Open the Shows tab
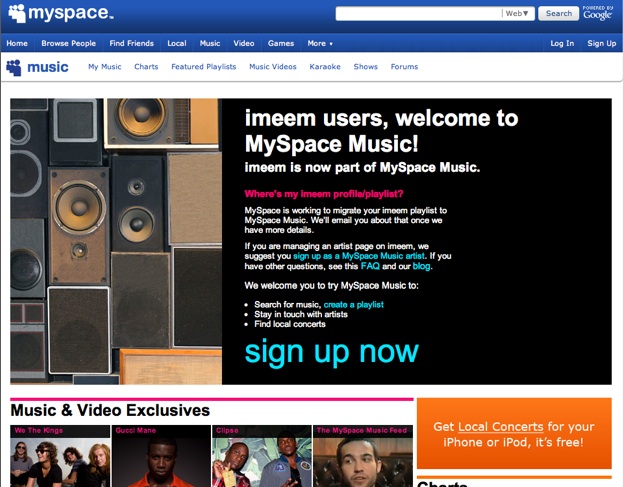The image size is (623, 487). [x=366, y=67]
